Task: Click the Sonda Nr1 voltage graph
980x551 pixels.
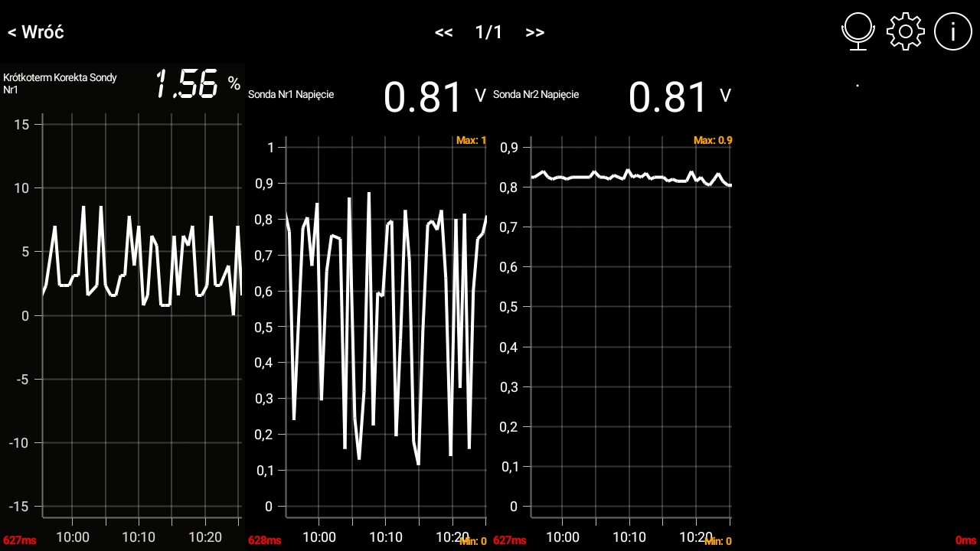Action: tap(385, 329)
